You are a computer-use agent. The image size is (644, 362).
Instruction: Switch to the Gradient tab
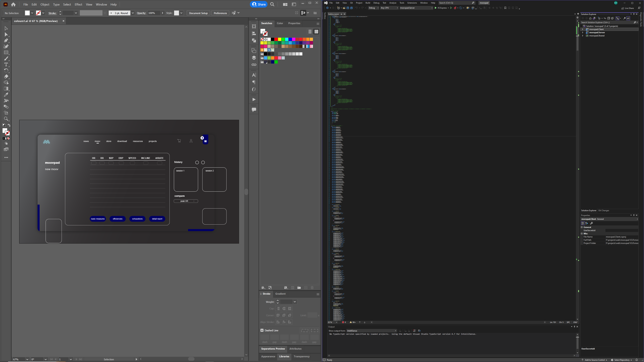click(x=280, y=294)
